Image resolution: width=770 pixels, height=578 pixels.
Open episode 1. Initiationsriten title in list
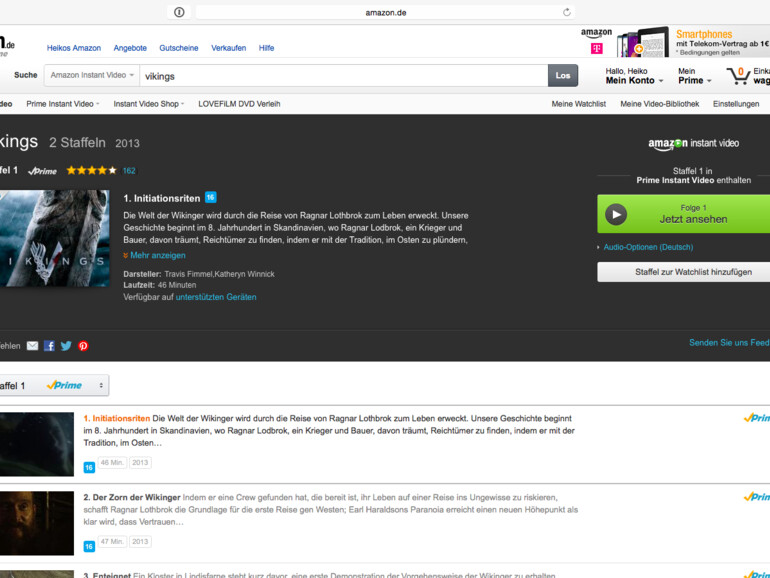[x=116, y=418]
